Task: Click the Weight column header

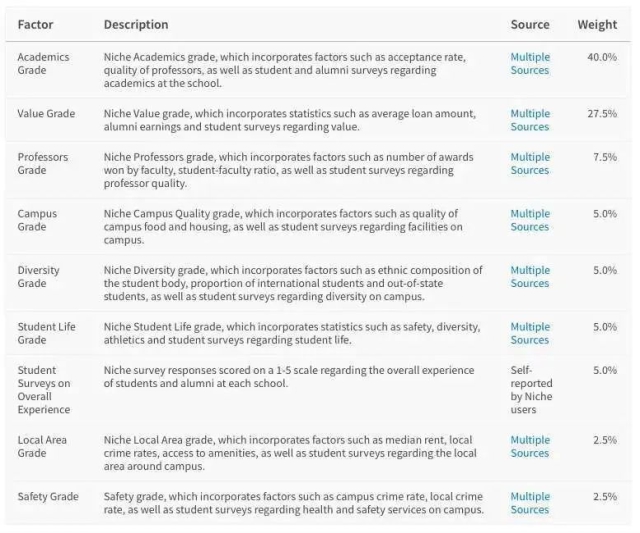Action: (597, 24)
